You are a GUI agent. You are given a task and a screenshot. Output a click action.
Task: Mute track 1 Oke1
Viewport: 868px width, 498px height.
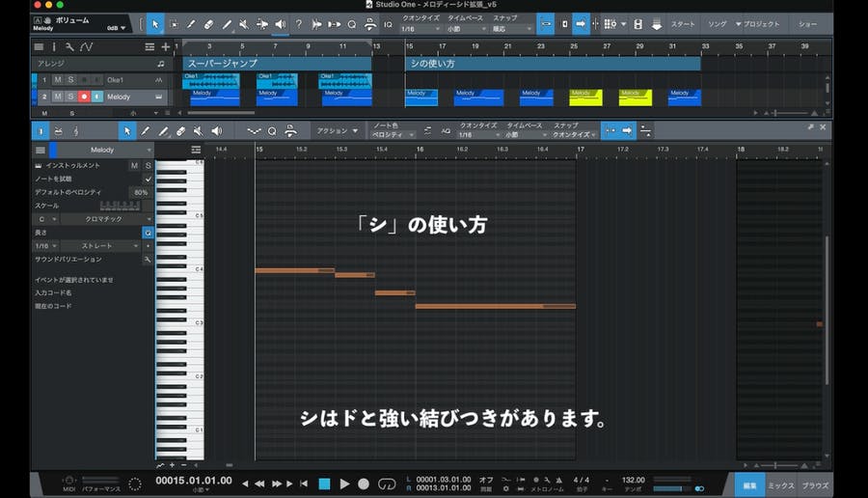(58, 80)
